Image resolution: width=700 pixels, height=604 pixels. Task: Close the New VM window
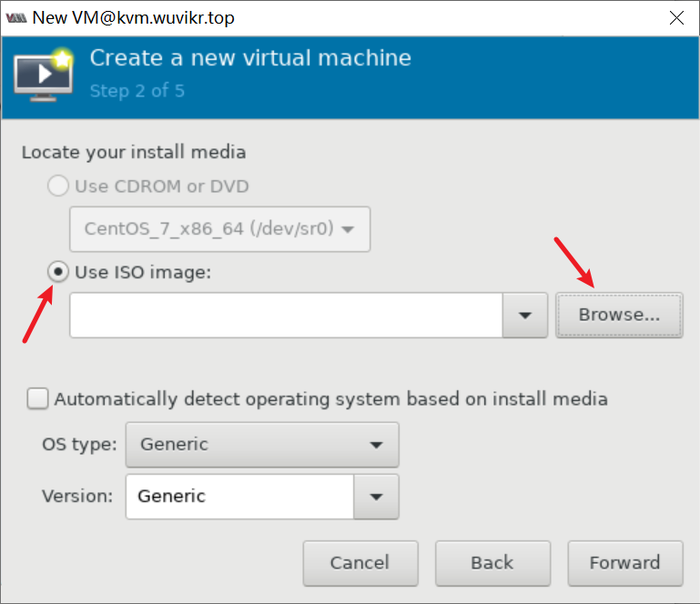click(x=676, y=18)
